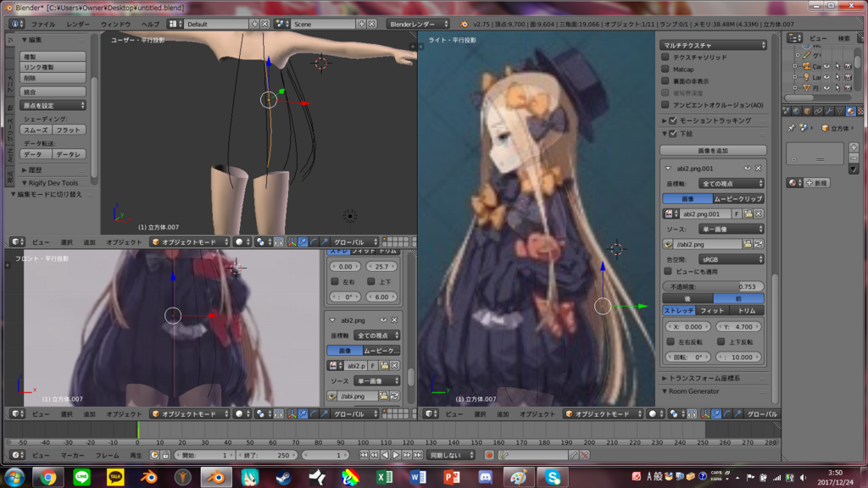Click the スムーズ shading button

(36, 130)
